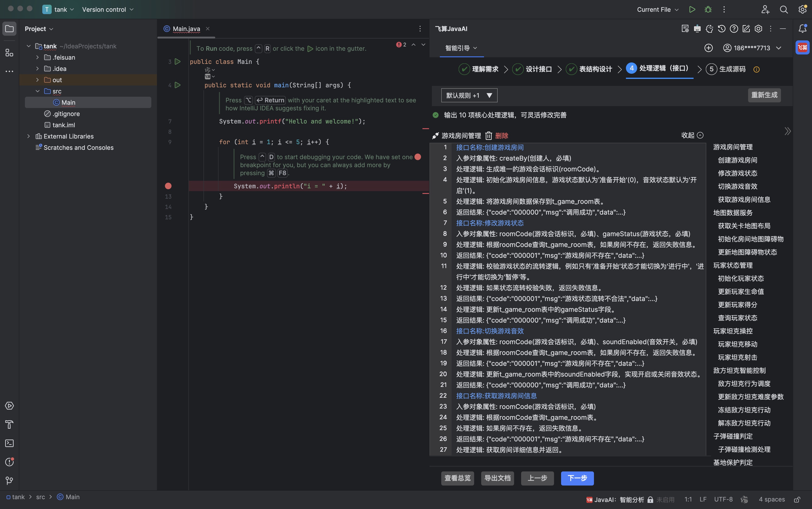The image size is (812, 509).
Task: Open the Structure tool window icon
Action: pos(9,53)
